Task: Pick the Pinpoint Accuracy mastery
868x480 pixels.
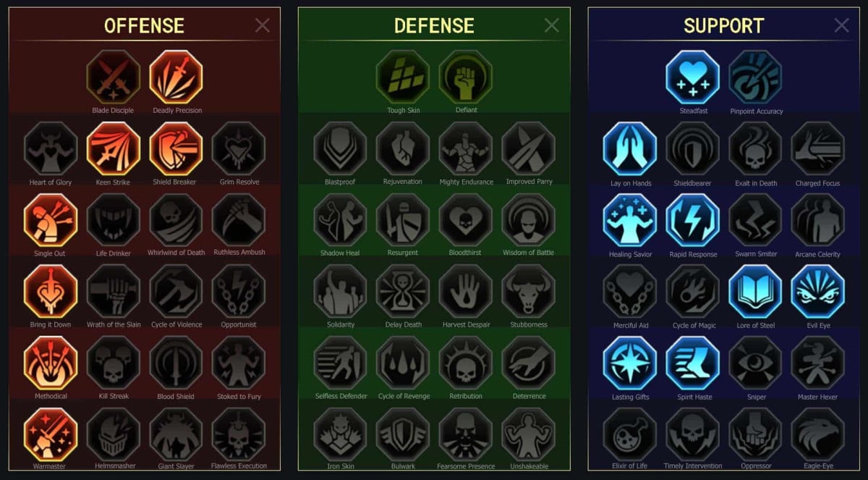Action: [x=755, y=77]
